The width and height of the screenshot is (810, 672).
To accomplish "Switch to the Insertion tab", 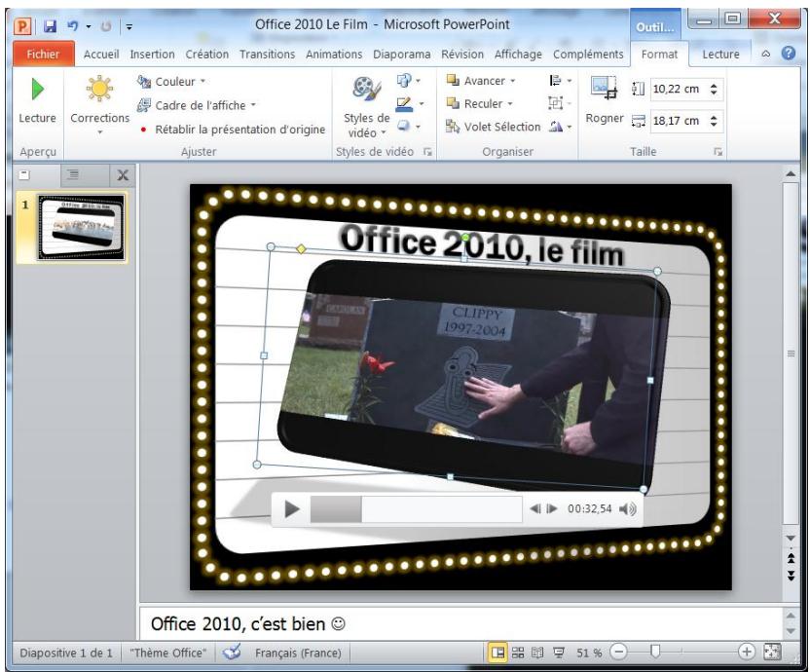I will [153, 55].
